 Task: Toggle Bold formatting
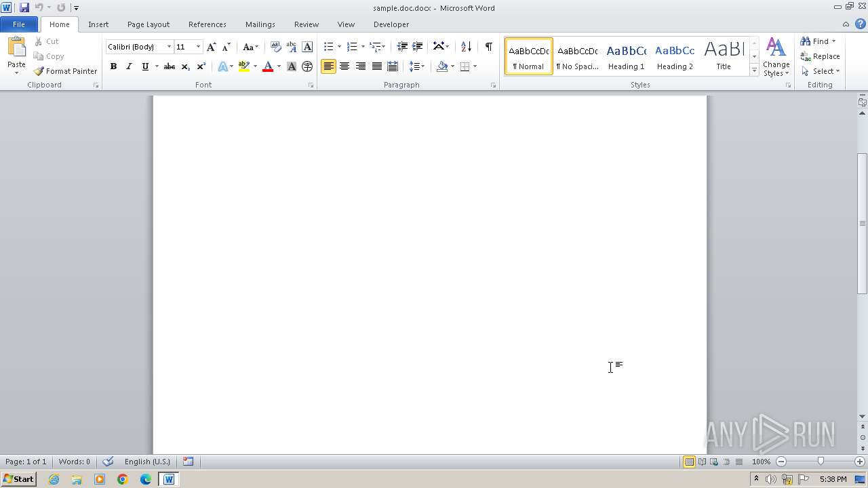pos(113,66)
